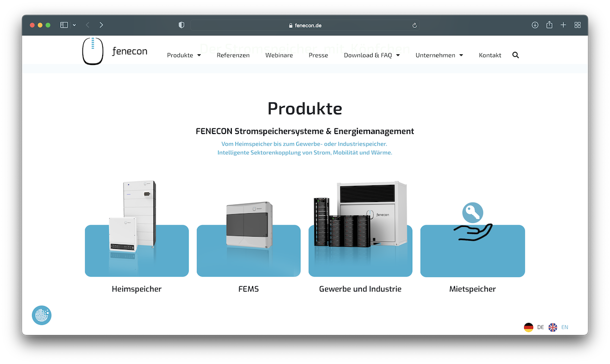Open a new tab with plus icon
The height and width of the screenshot is (364, 610).
(563, 25)
